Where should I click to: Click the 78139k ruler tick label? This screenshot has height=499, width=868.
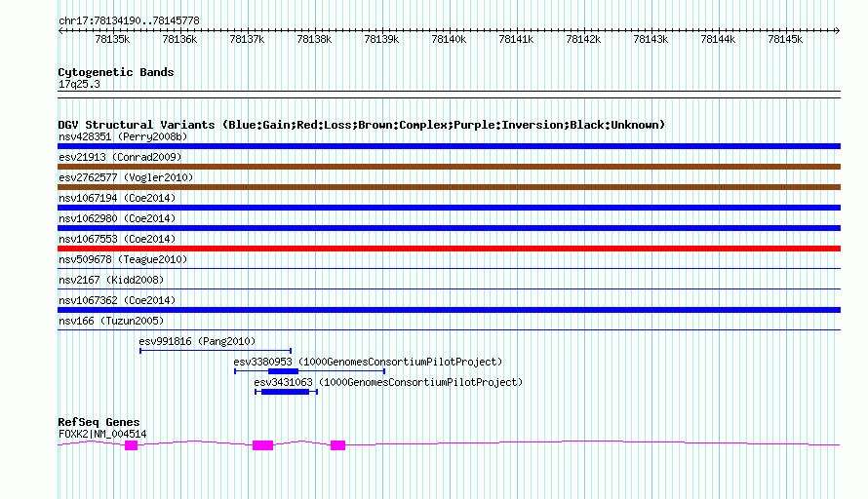(381, 39)
